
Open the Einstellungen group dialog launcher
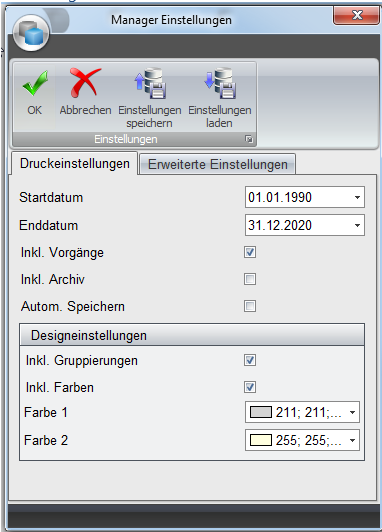pos(249,139)
